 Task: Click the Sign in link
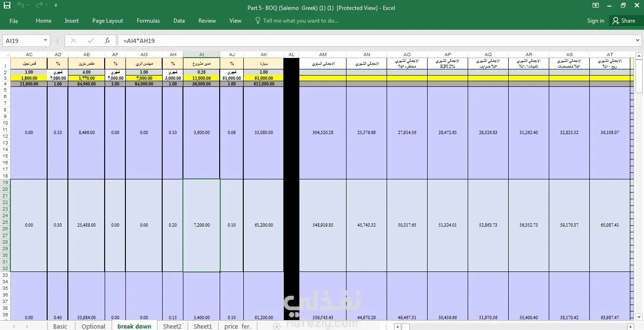pos(595,21)
